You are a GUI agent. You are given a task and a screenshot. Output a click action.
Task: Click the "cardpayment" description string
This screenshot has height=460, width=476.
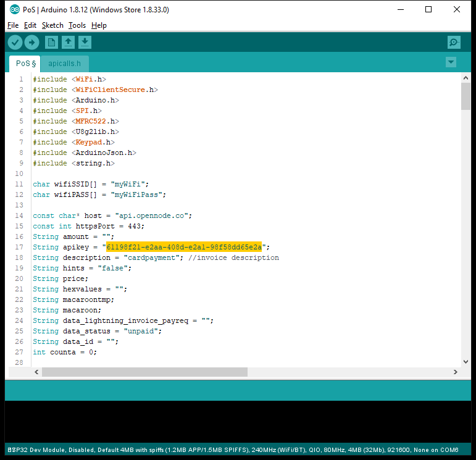tap(152, 257)
